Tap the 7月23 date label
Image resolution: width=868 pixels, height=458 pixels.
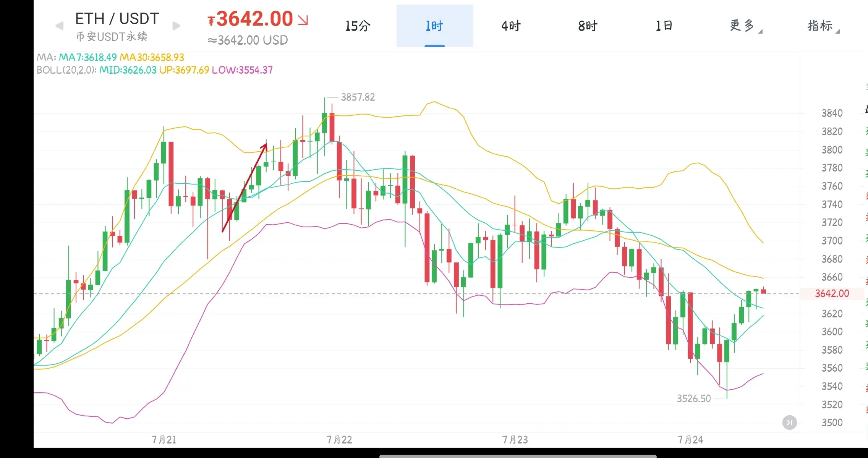pos(515,440)
